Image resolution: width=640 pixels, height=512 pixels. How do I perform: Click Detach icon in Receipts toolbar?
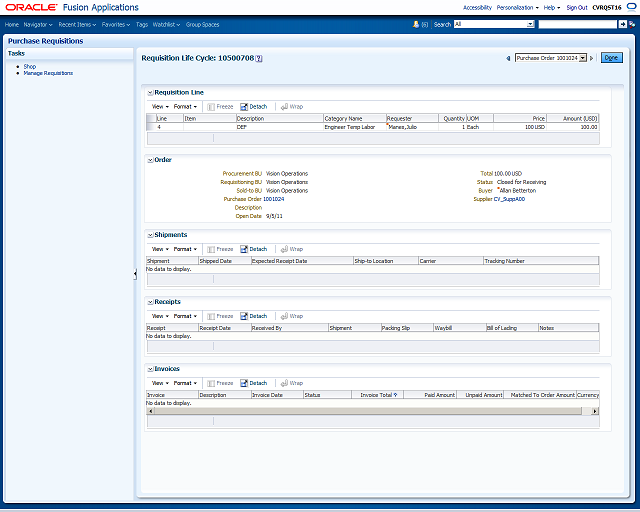pos(244,316)
